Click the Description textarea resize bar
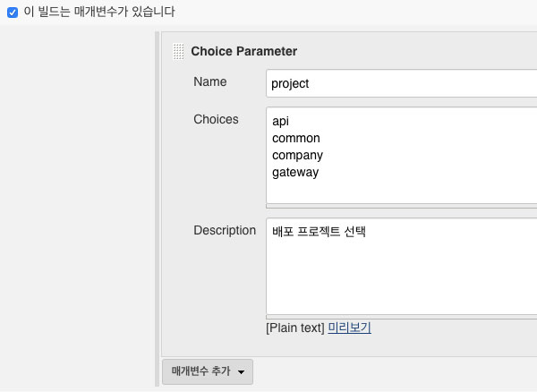Viewport: 537px width, 392px height. point(403,317)
